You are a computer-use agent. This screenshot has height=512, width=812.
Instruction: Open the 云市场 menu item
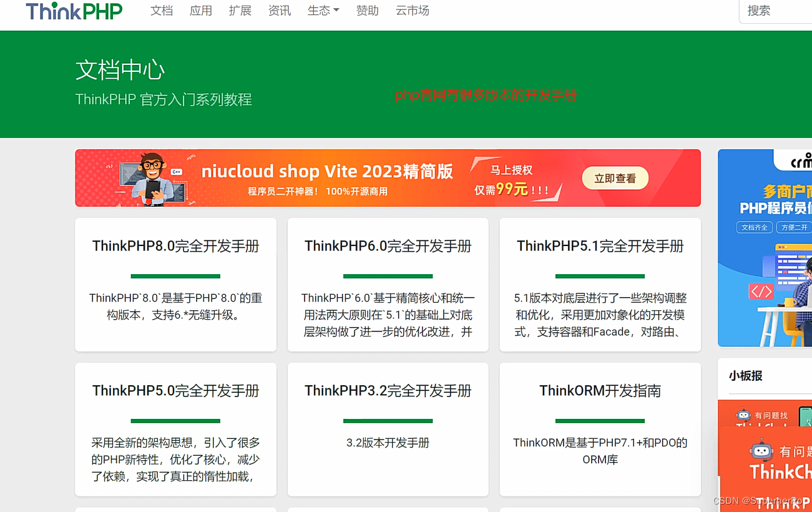click(x=413, y=11)
